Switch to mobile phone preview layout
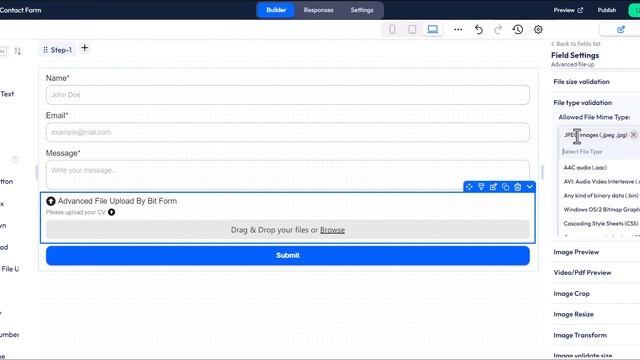 (392, 29)
